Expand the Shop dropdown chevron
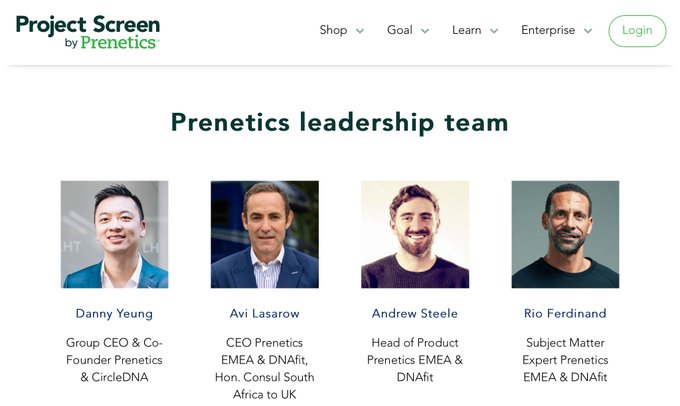680x406 pixels. coord(360,31)
